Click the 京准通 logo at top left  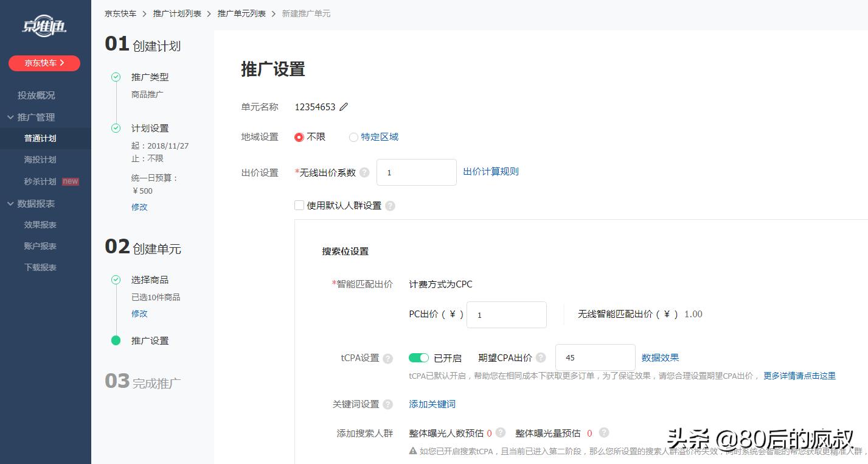(x=43, y=26)
